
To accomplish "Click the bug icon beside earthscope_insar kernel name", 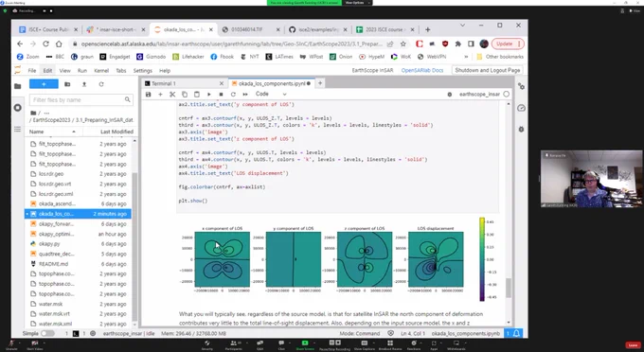I will pyautogui.click(x=450, y=95).
